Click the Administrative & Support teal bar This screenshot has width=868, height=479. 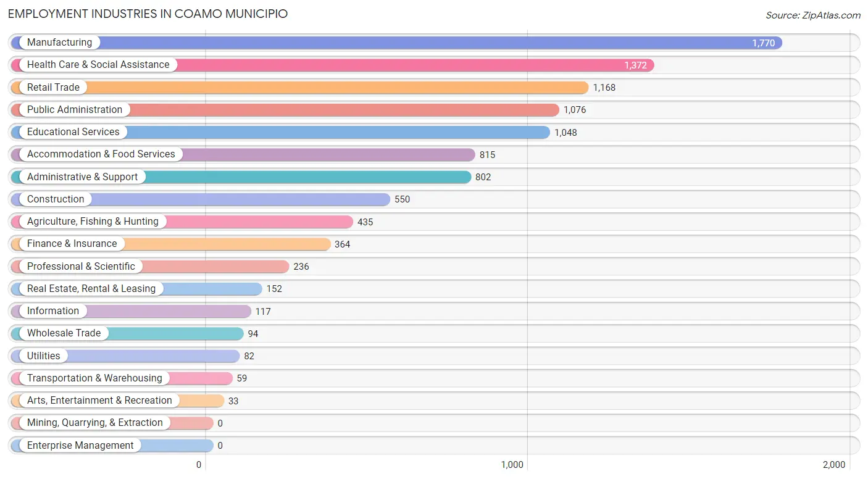click(241, 177)
